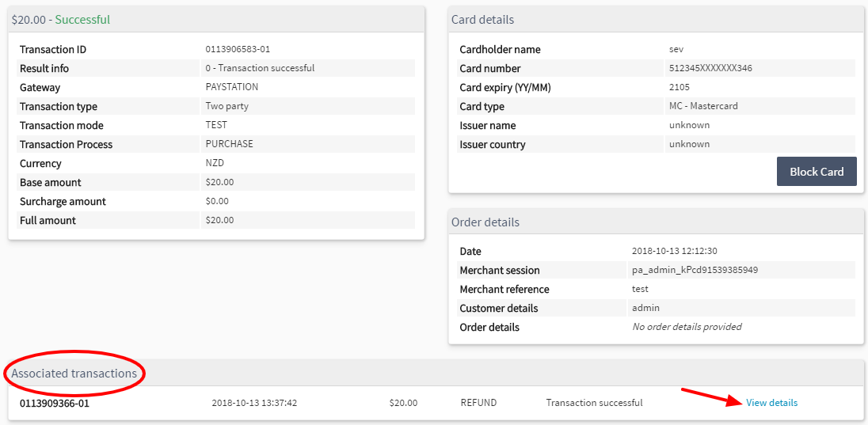Image resolution: width=868 pixels, height=425 pixels.
Task: Click the TEST transaction mode value
Action: [216, 125]
